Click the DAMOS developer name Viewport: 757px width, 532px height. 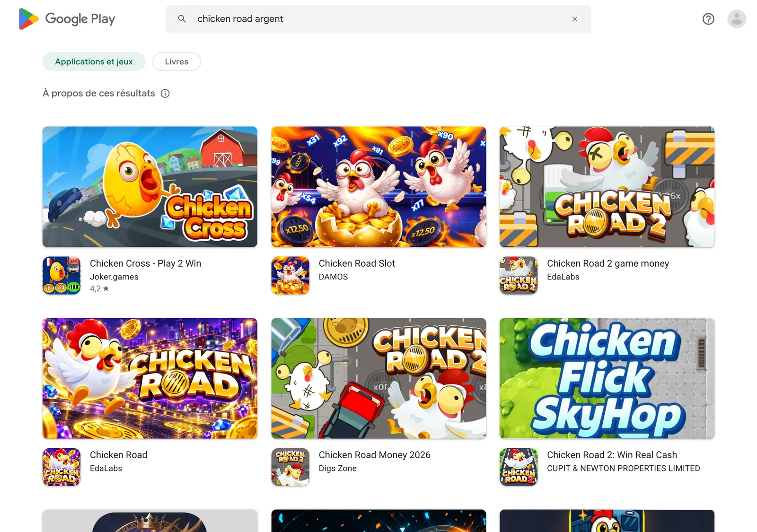tap(333, 277)
